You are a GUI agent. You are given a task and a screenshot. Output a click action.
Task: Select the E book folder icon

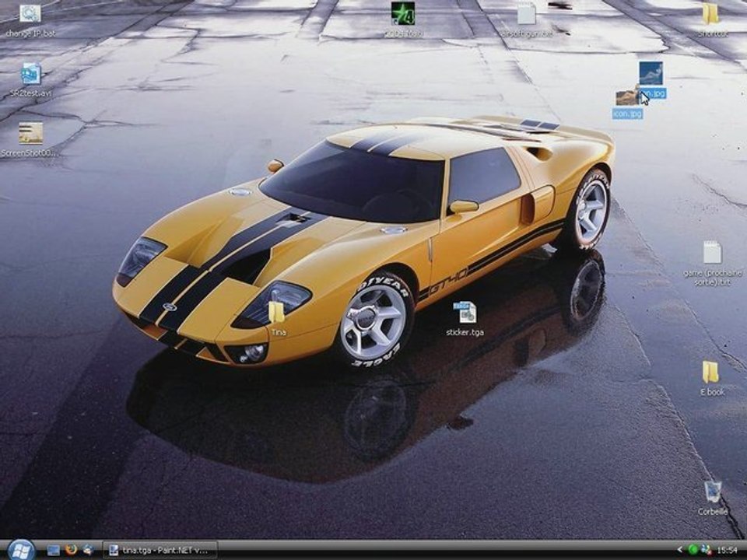[710, 372]
